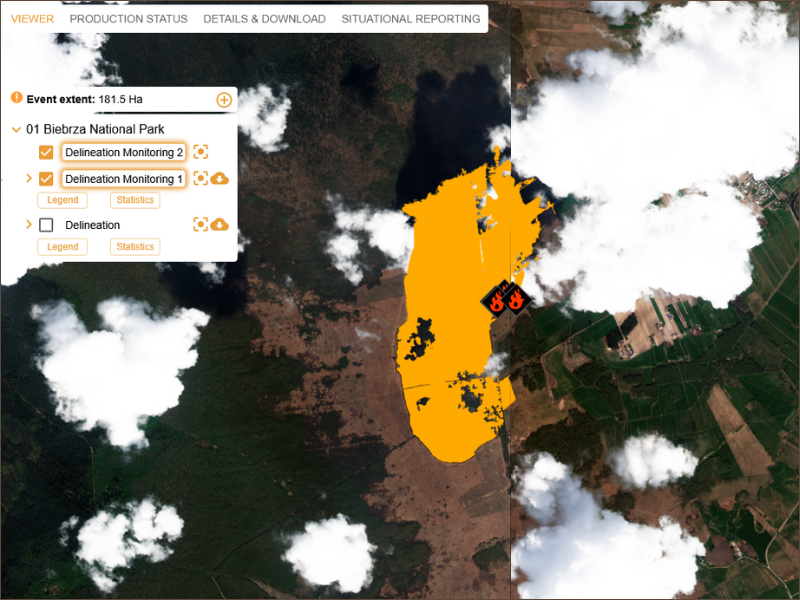The width and height of the screenshot is (800, 600).
Task: Expand the Delineation row chevron
Action: [x=29, y=224]
